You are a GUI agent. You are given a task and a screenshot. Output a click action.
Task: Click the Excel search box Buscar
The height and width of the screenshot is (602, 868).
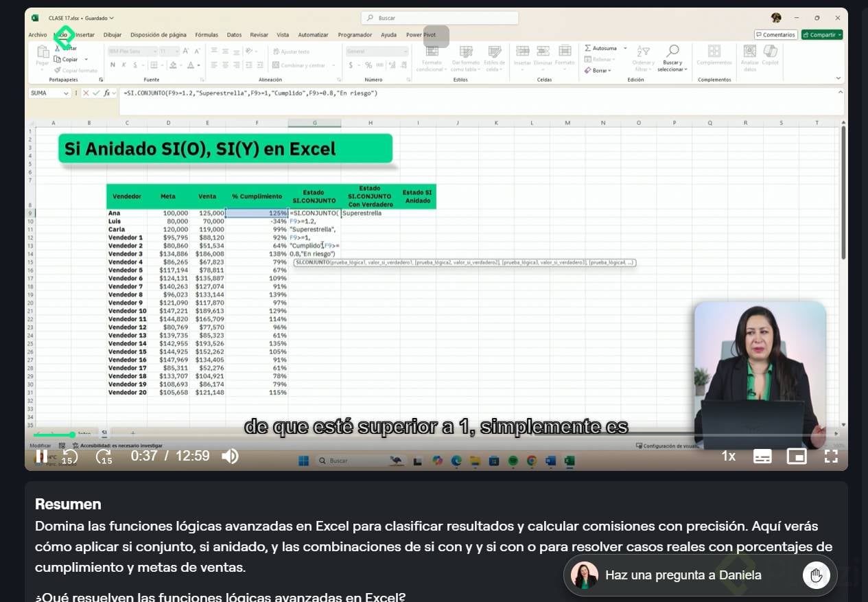coord(440,18)
